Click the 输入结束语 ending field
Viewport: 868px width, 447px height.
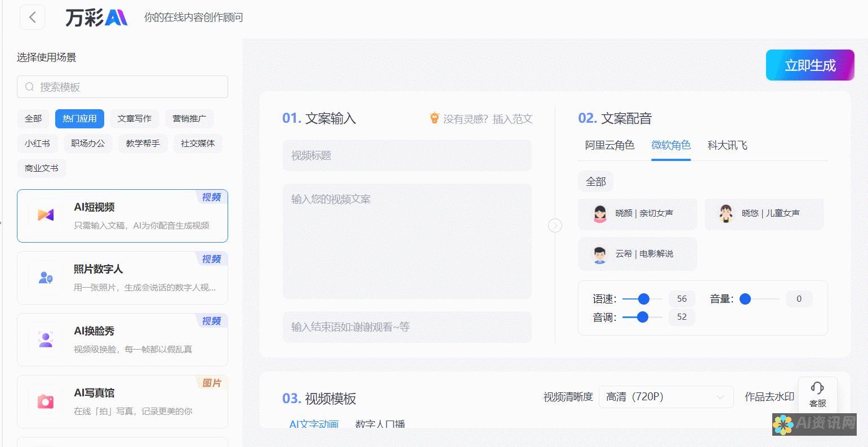pos(407,327)
